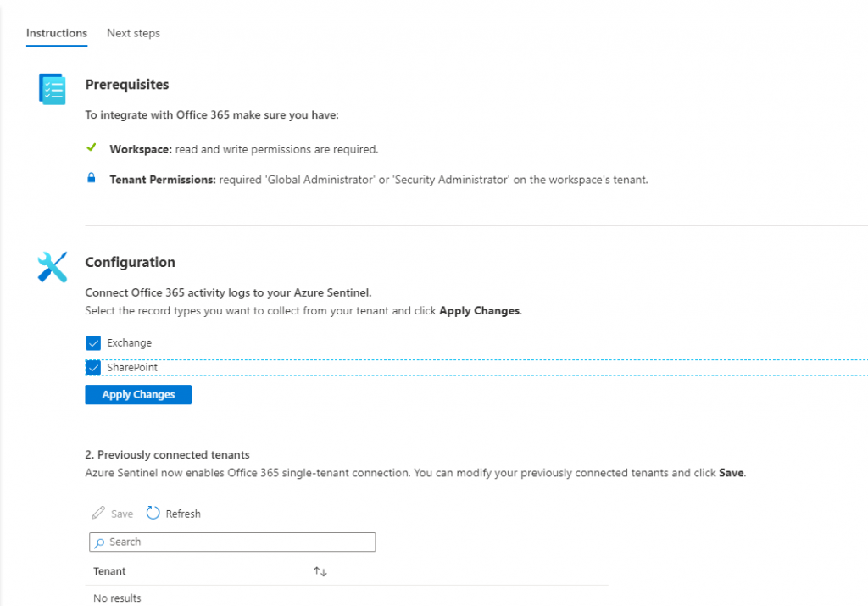
Task: Click the Prerequisites heading
Action: coord(127,85)
